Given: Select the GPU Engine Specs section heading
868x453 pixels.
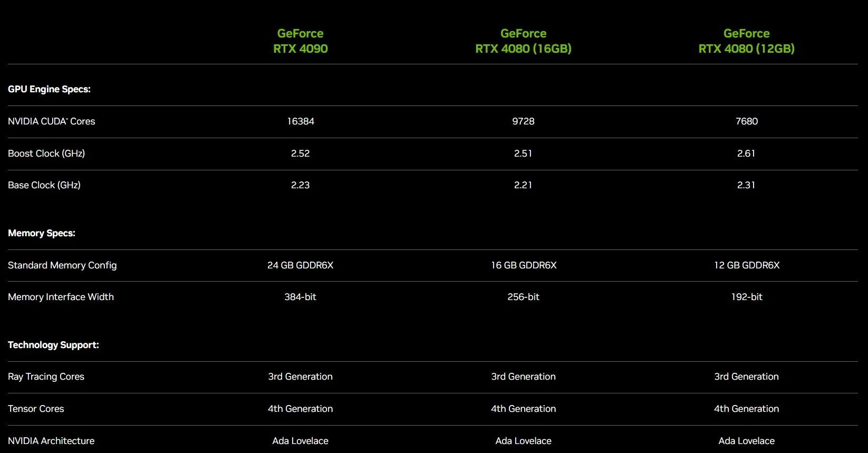Looking at the screenshot, I should 49,89.
